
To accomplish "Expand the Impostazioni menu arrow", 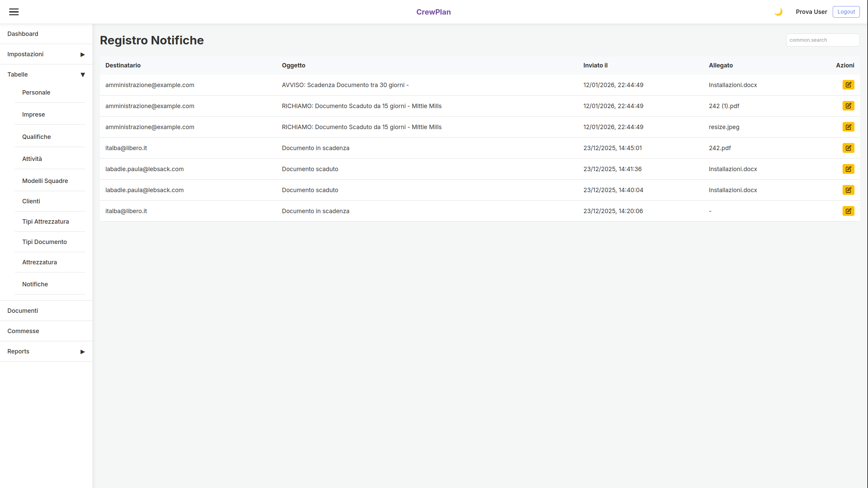I will coord(82,55).
